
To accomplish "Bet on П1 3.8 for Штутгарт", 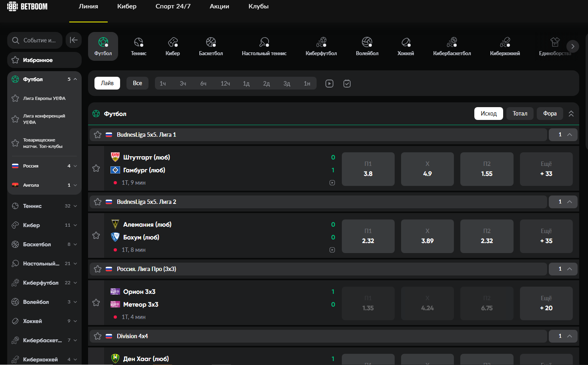I will click(368, 169).
